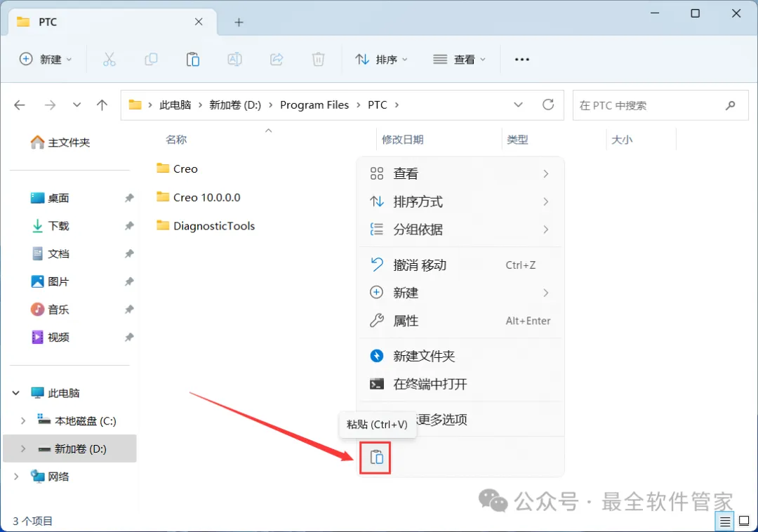
Task: Open address bar history dropdown
Action: coord(518,105)
